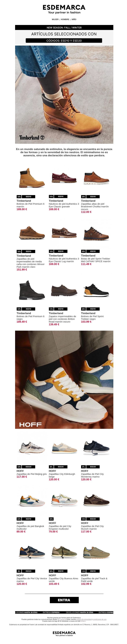The height and width of the screenshot is (644, 127).
Task: Open Náuticos Authentics 3 Eye Classic granate image
Action: coord(64,178)
